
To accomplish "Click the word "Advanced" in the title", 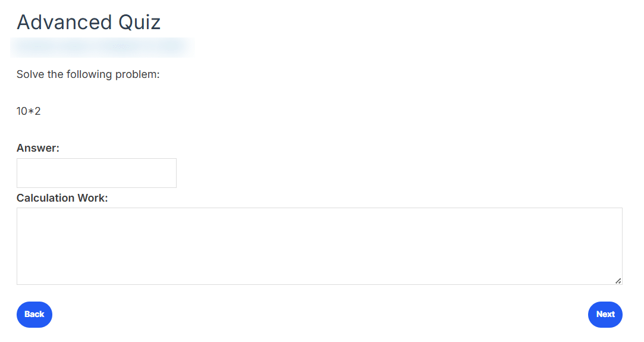I will 64,22.
